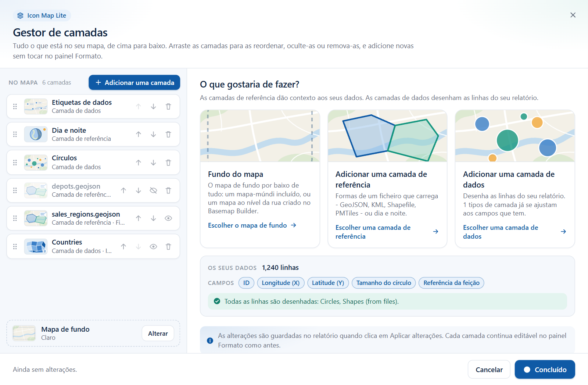The height and width of the screenshot is (385, 588).
Task: Open Escolher o mapa de fundo link
Action: click(252, 225)
